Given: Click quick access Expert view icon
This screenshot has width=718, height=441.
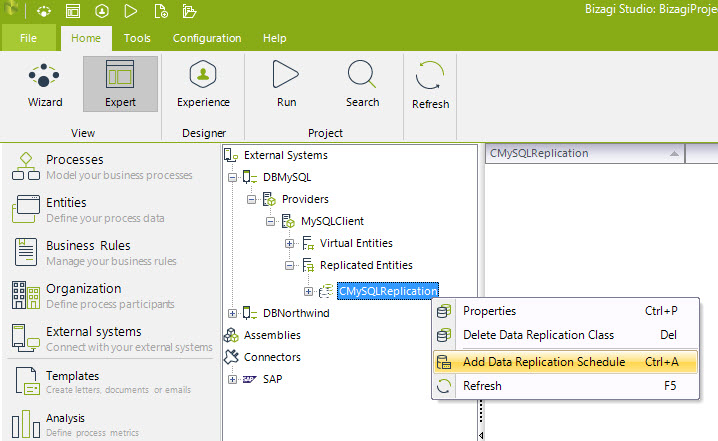Looking at the screenshot, I should pos(73,11).
